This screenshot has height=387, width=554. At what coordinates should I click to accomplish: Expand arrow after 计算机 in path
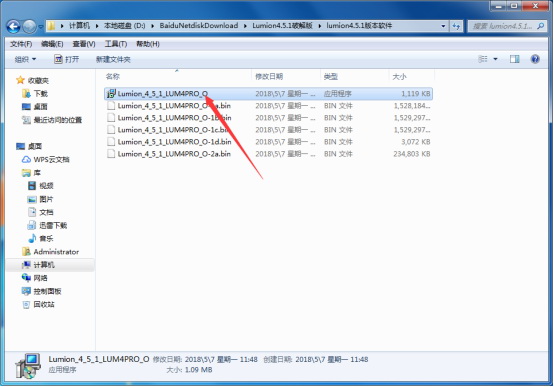tap(96, 26)
